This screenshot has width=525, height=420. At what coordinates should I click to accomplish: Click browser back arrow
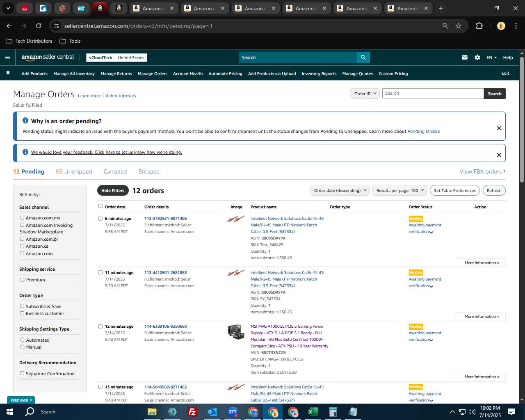point(9,26)
